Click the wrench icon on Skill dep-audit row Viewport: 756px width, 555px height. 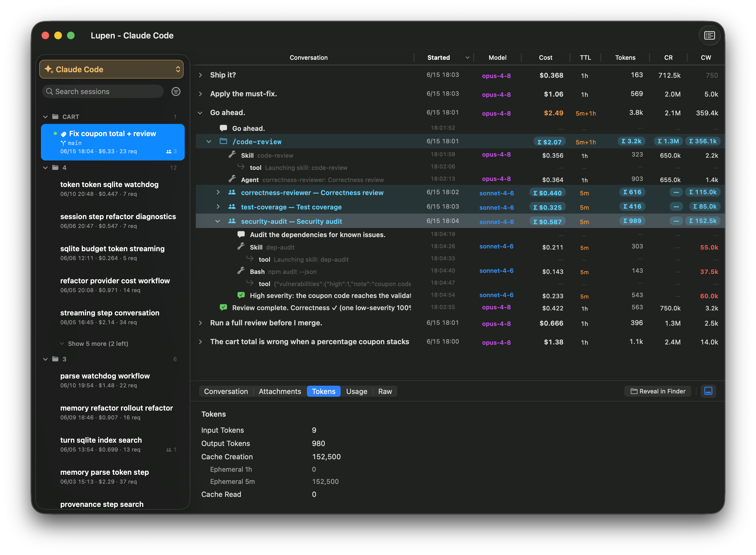241,247
